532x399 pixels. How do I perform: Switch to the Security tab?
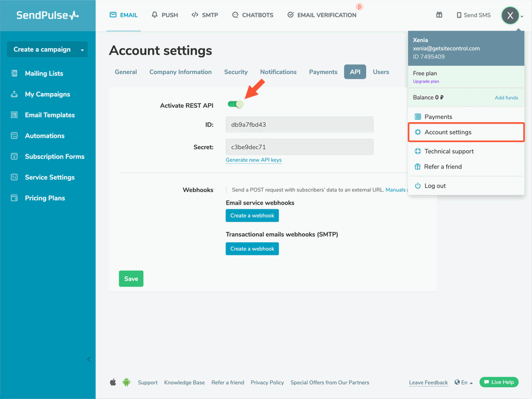click(x=236, y=71)
